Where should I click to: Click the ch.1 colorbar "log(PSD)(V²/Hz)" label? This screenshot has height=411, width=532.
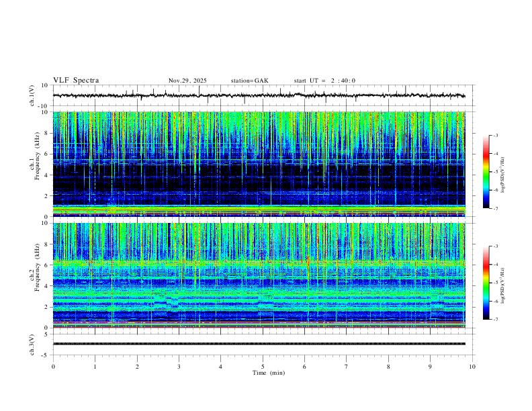[x=502, y=175]
